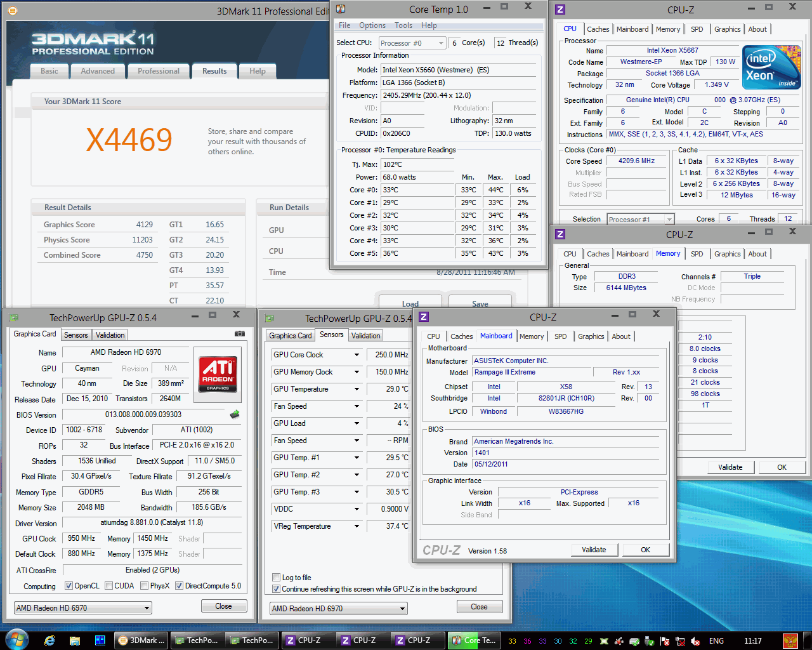Click the GPU-Z camera screenshot icon

[240, 334]
